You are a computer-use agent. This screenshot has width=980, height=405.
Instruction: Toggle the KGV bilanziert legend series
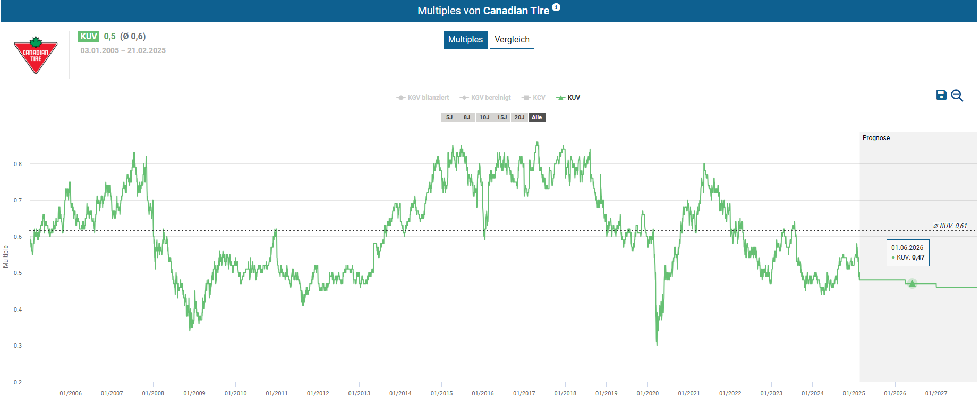click(x=423, y=98)
